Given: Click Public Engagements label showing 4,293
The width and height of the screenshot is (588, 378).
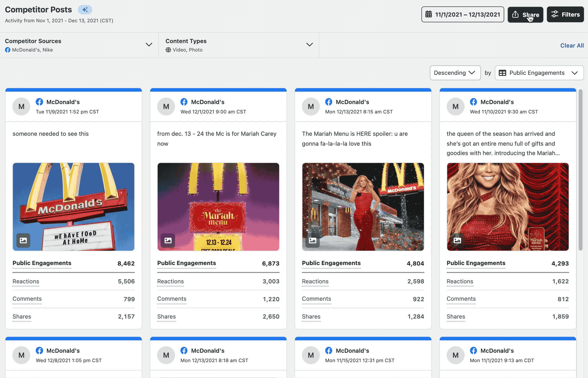Looking at the screenshot, I should tap(476, 263).
